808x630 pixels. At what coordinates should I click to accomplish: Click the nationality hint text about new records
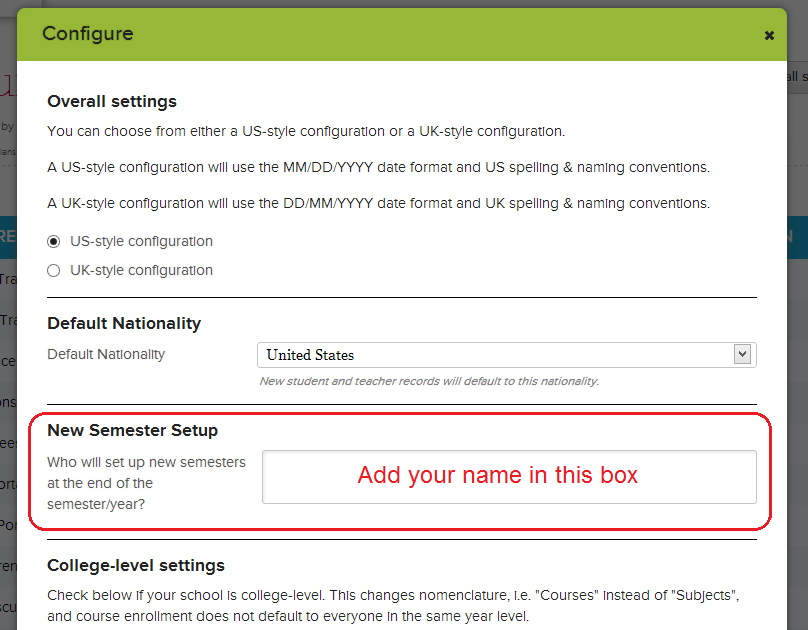click(429, 381)
